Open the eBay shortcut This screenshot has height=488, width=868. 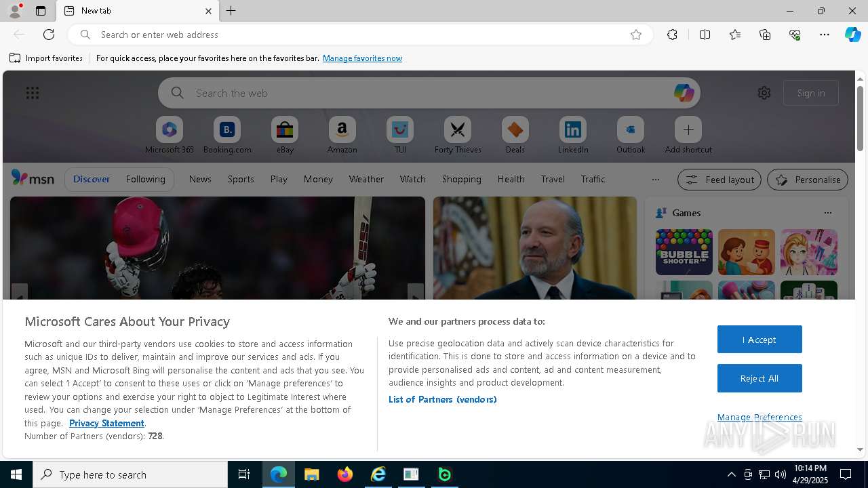click(285, 135)
